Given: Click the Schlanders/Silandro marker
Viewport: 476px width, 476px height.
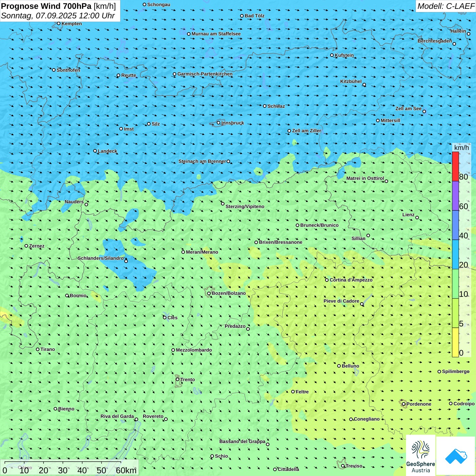Looking at the screenshot, I should tap(126, 261).
